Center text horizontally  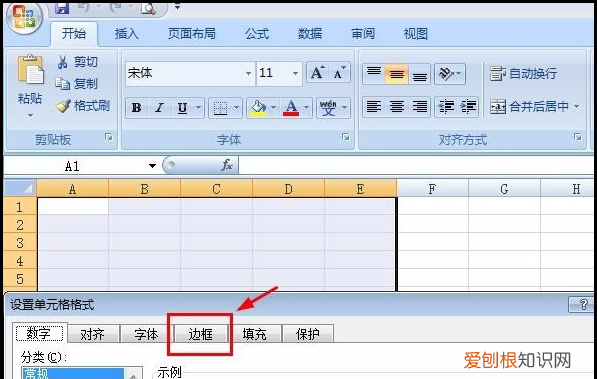[x=397, y=107]
